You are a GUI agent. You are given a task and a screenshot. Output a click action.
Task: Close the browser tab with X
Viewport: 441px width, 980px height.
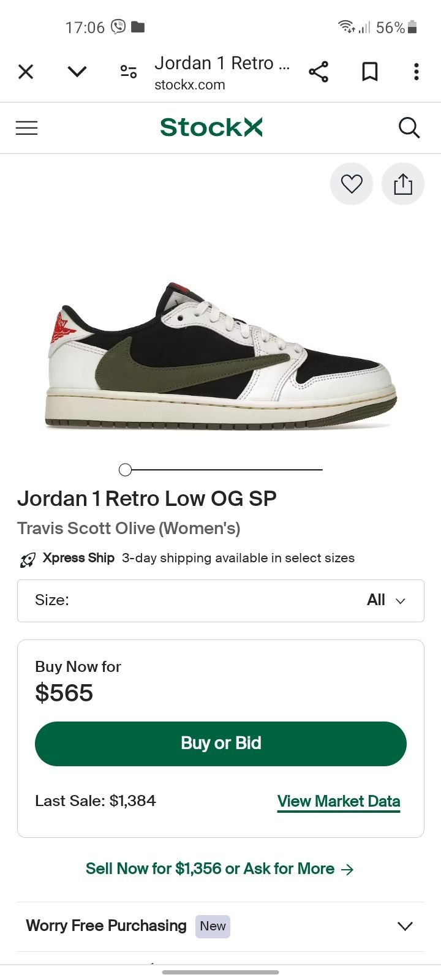click(x=26, y=72)
